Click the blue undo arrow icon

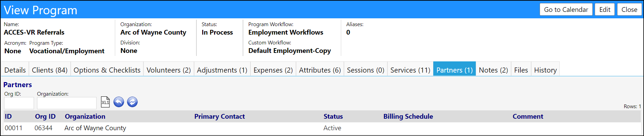pyautogui.click(x=119, y=102)
